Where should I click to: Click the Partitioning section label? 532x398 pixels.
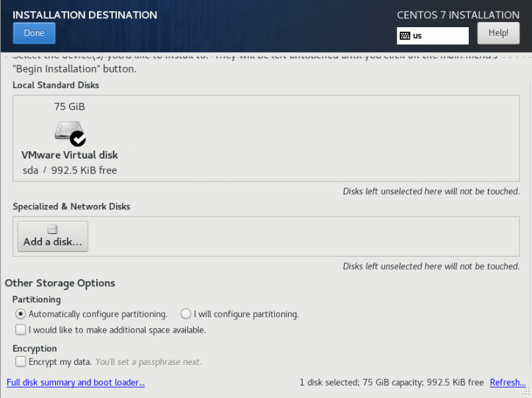[37, 300]
